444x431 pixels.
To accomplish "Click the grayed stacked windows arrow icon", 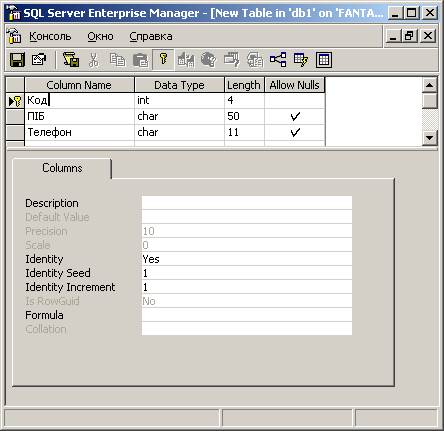I will pos(232,60).
